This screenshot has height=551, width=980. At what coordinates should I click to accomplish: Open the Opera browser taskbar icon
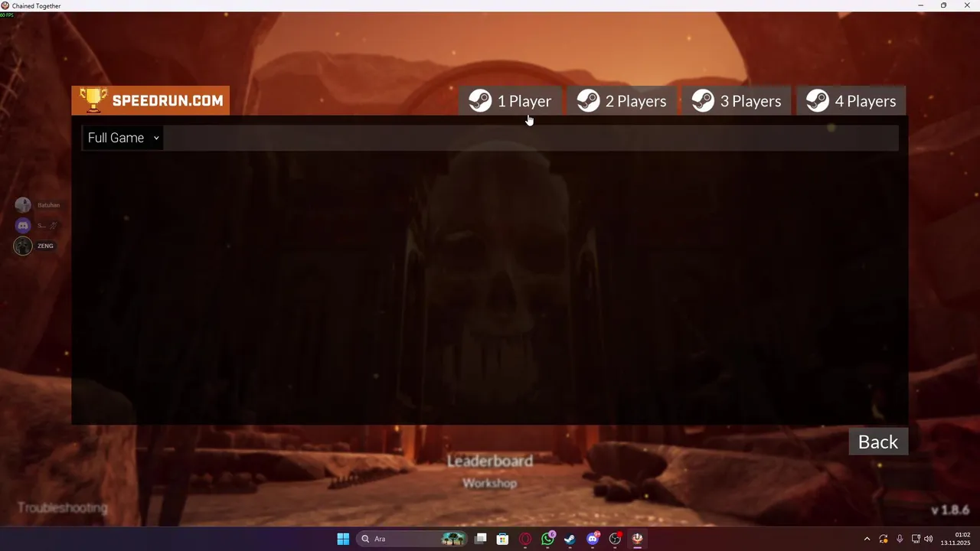click(525, 539)
